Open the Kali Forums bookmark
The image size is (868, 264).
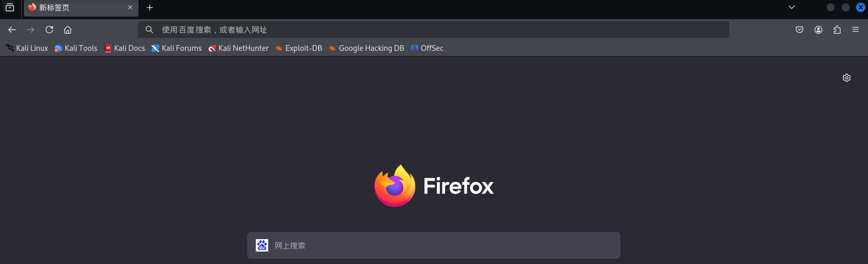(176, 48)
